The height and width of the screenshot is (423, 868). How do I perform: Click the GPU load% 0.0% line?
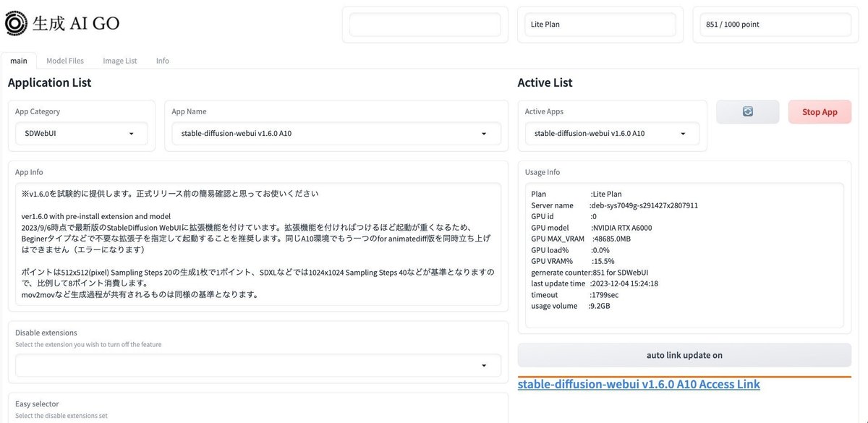pos(571,250)
